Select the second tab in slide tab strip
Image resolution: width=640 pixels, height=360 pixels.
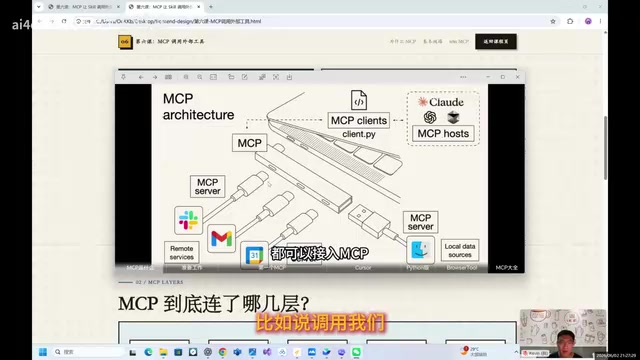(192, 268)
